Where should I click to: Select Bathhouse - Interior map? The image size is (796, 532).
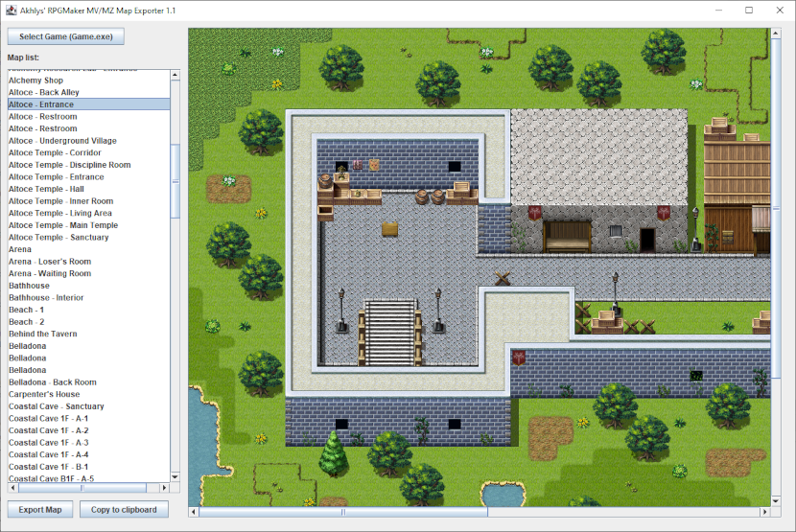pyautogui.click(x=89, y=298)
